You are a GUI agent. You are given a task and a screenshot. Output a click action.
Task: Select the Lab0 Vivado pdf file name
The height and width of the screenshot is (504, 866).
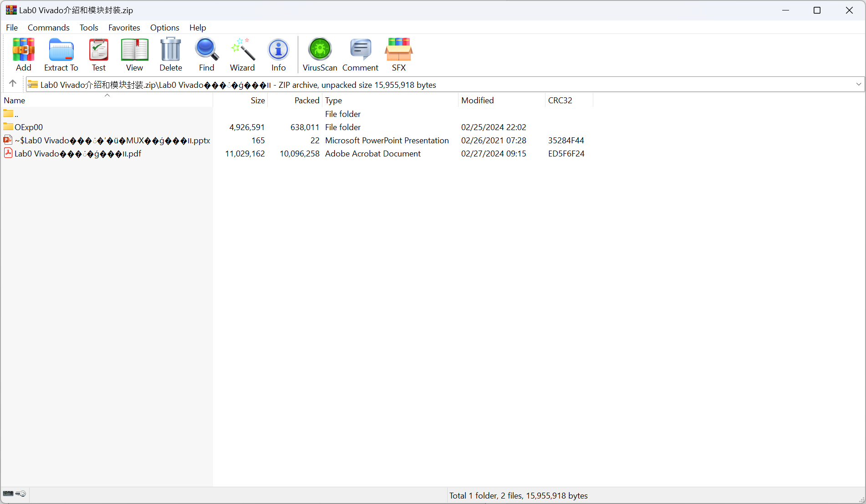(78, 154)
